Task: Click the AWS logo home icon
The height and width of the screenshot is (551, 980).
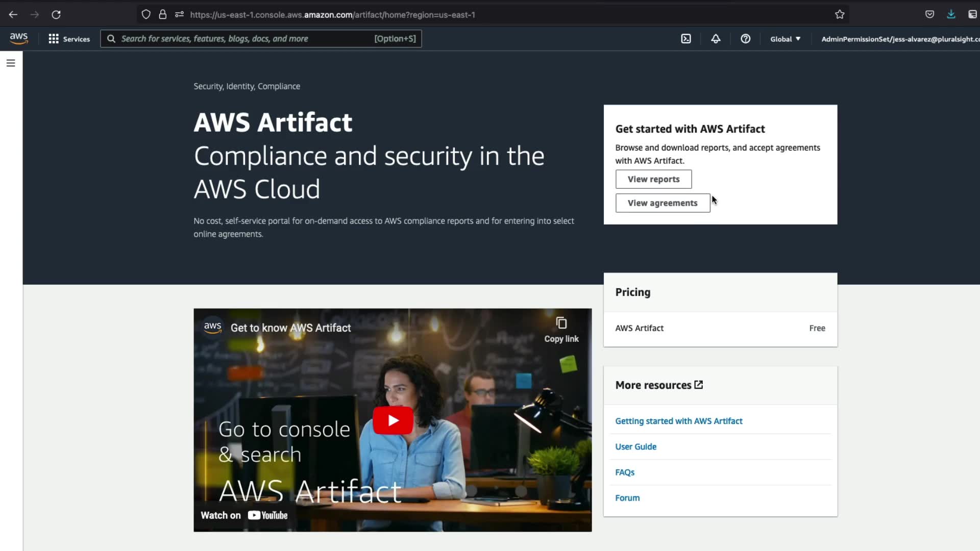Action: click(19, 38)
